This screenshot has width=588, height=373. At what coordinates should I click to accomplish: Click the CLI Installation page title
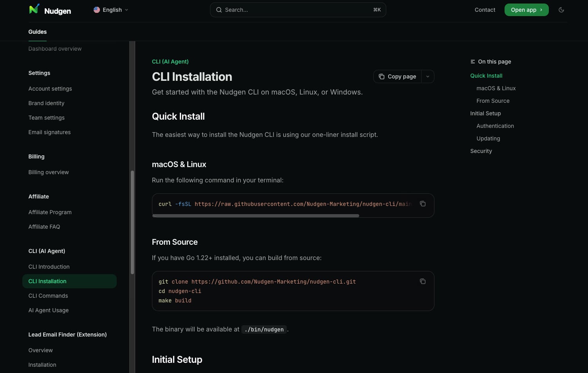click(x=192, y=76)
